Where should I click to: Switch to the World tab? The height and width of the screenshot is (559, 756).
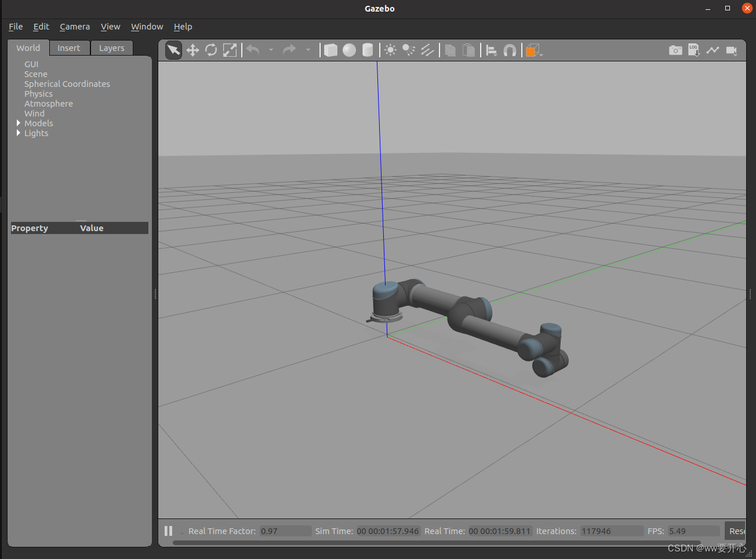28,48
